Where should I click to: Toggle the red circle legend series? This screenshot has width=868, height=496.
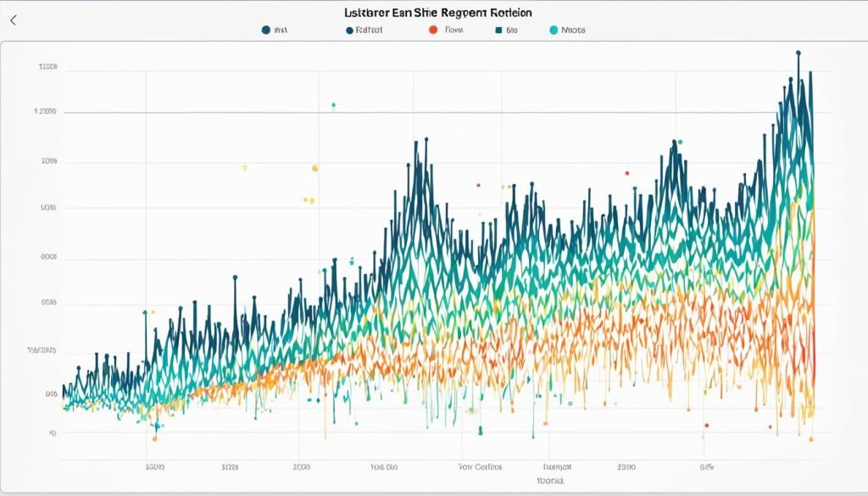(x=433, y=30)
